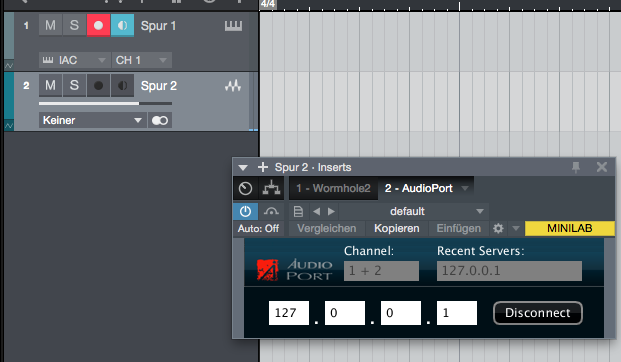This screenshot has width=621, height=362.
Task: Open routing icon in Inserts window
Action: (271, 189)
